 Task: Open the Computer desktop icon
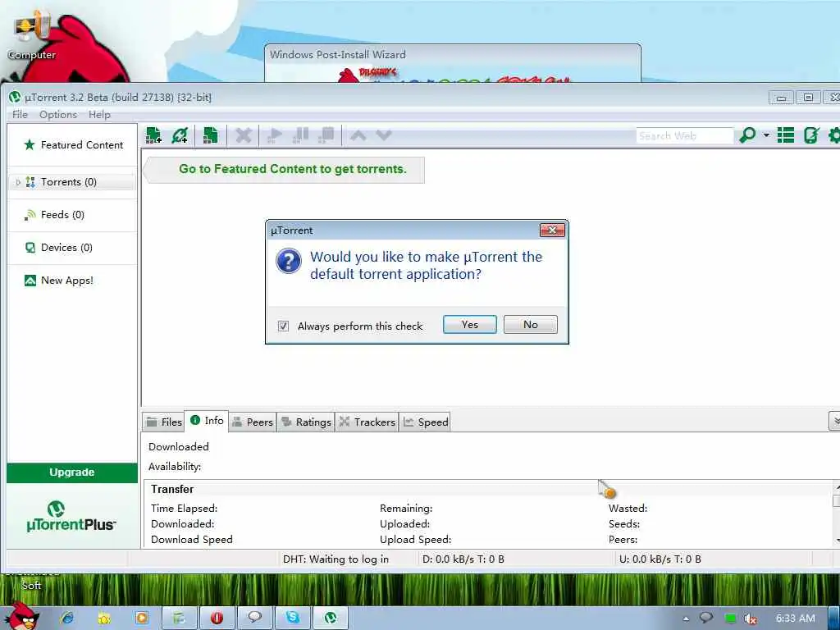click(31, 34)
